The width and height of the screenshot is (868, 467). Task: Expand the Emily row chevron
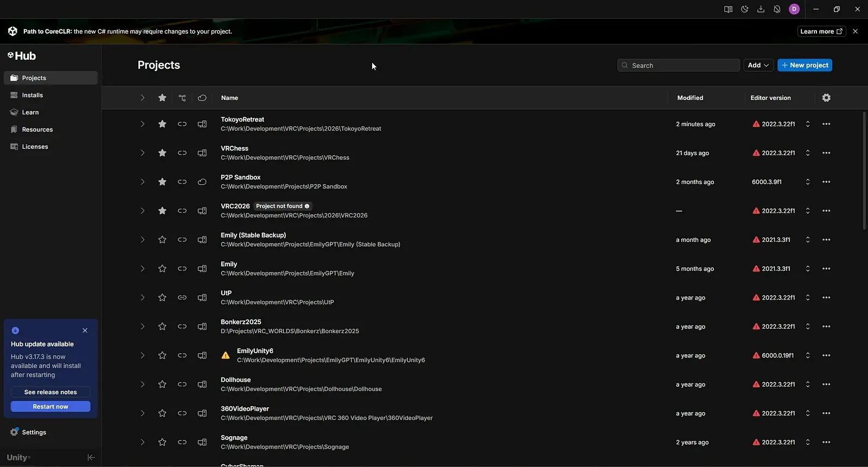point(142,268)
